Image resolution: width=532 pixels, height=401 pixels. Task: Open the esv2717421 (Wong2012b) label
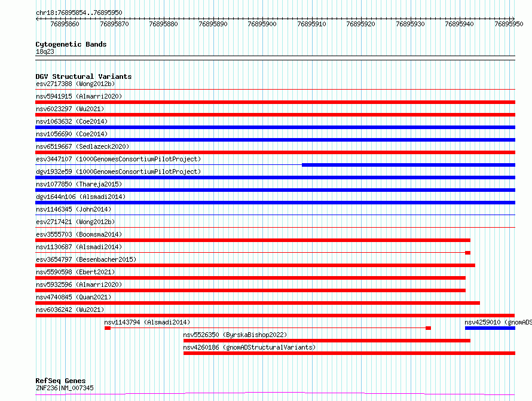point(75,222)
